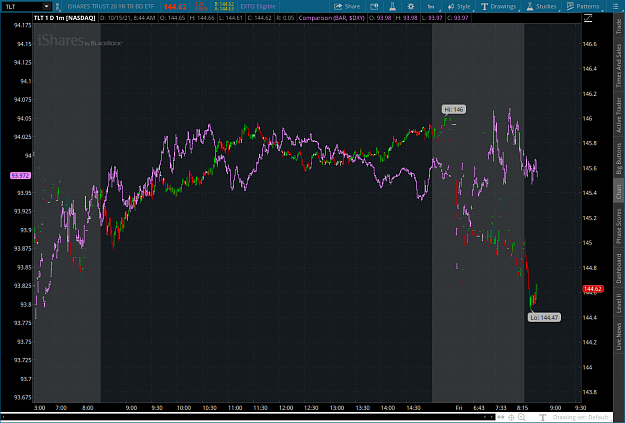Open the Patterns menu
The image size is (625, 423).
583,6
